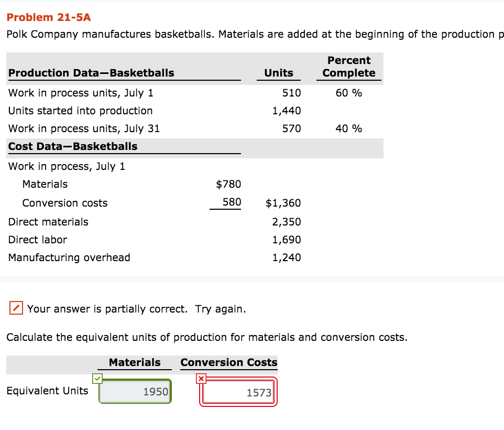Click the Direct materials cost row

click(48, 222)
